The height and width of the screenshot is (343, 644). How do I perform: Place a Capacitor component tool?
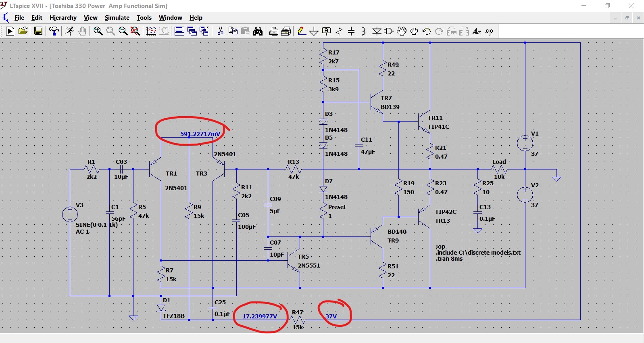pos(351,31)
